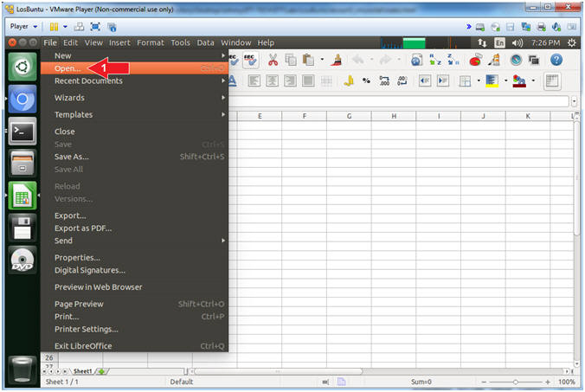This screenshot has height=392, width=585.
Task: Click the Sort Ascending icon
Action: pos(435,60)
